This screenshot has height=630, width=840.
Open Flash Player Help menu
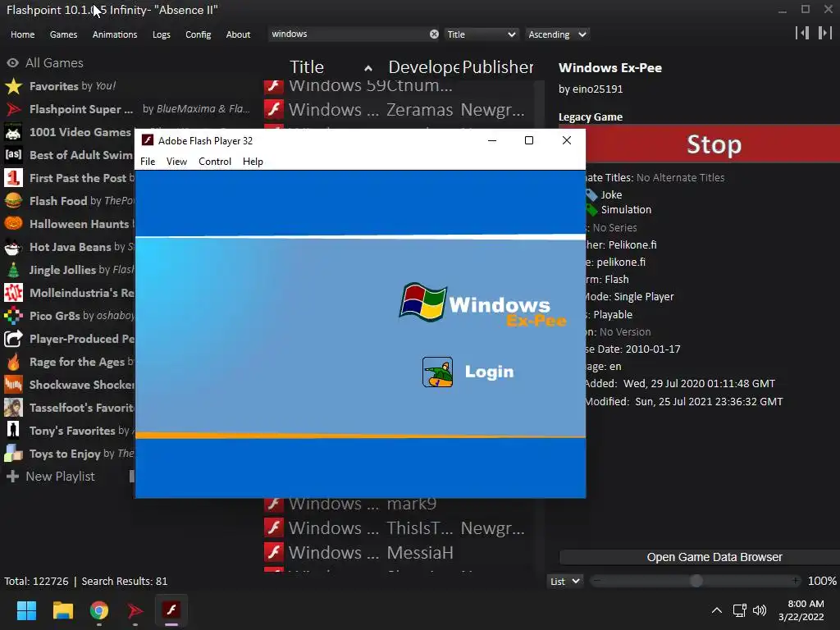pyautogui.click(x=253, y=162)
